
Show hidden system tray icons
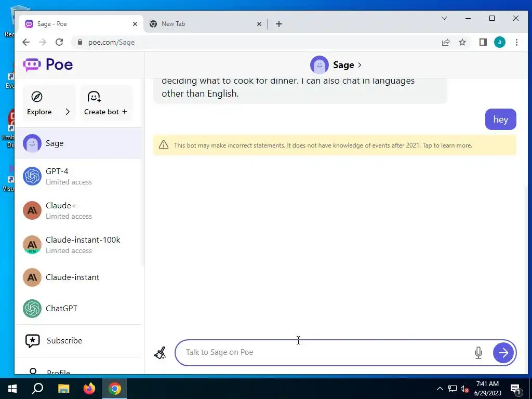(440, 389)
